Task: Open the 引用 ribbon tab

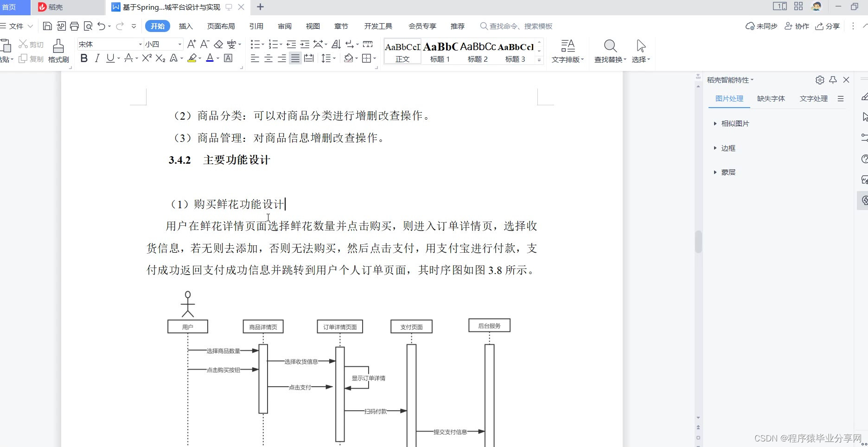Action: click(256, 26)
